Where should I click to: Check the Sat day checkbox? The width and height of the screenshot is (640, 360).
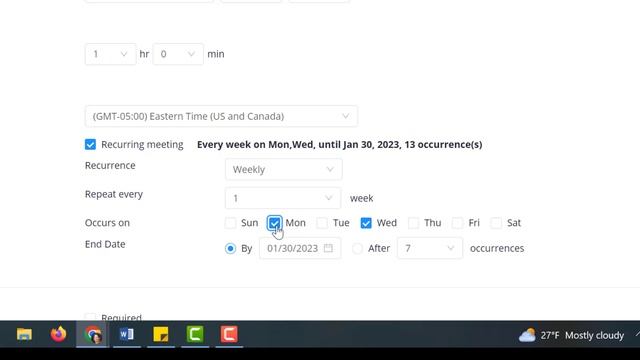496,223
